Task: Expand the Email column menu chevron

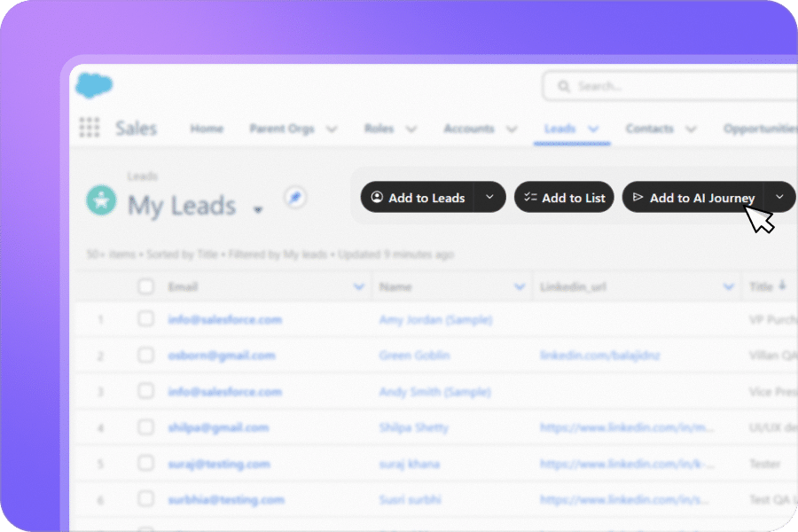Action: 359,287
